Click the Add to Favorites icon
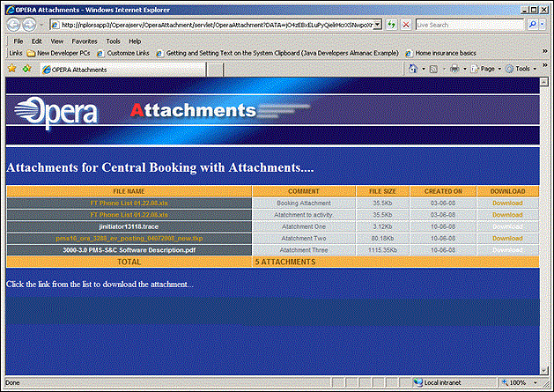This screenshot has width=554, height=392. 26,69
